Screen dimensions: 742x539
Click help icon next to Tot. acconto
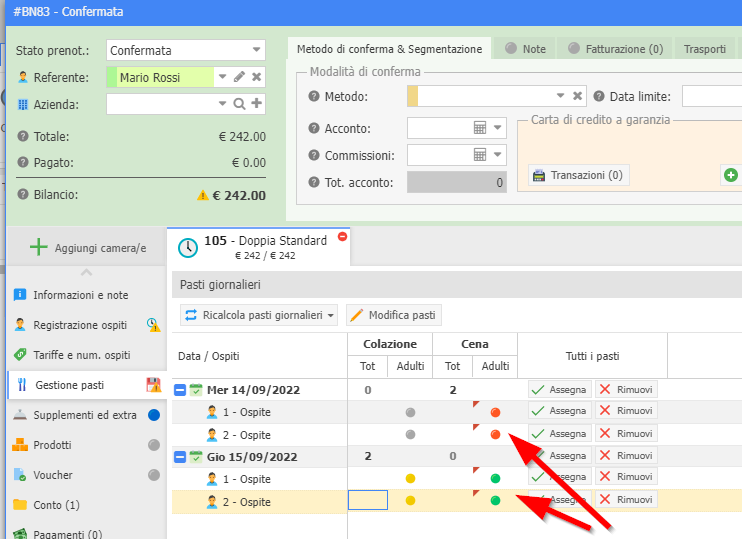(x=314, y=182)
